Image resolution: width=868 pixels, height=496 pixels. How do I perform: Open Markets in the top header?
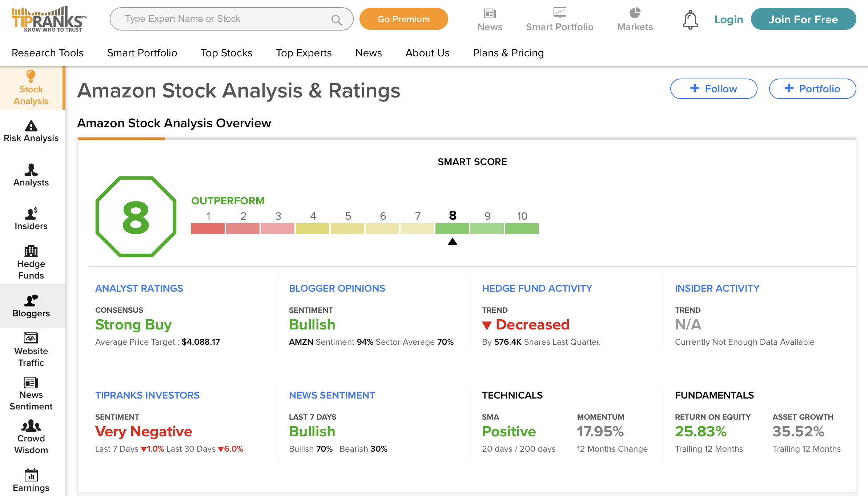click(x=635, y=20)
